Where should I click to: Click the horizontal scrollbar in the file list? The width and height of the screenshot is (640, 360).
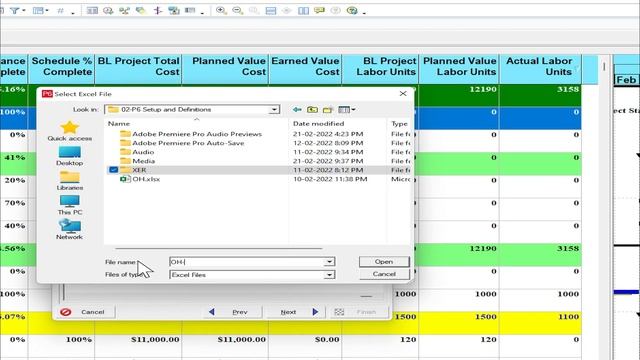(218, 248)
